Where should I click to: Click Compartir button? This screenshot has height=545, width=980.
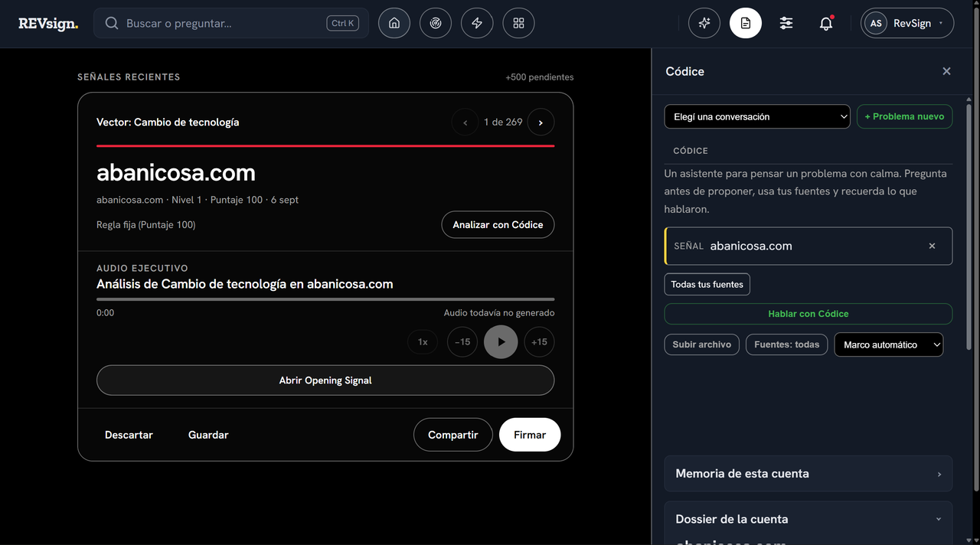coord(453,435)
